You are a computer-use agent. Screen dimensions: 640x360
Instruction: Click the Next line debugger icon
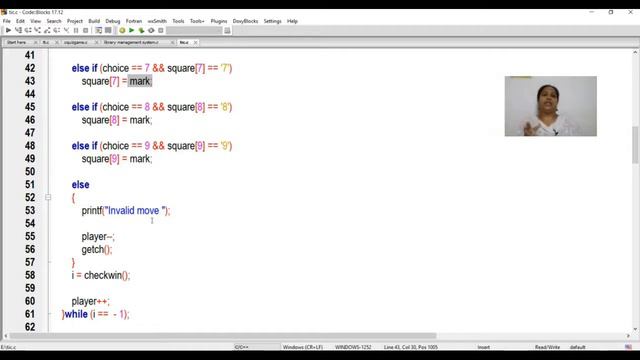pos(28,30)
